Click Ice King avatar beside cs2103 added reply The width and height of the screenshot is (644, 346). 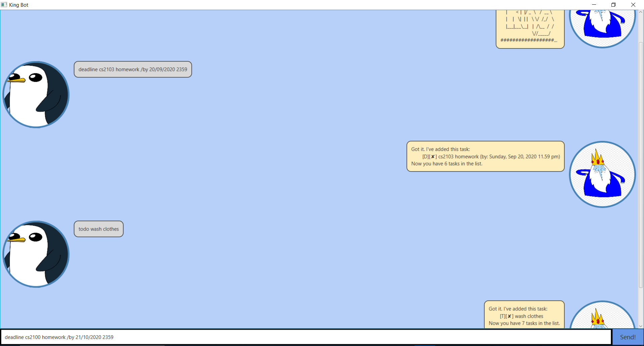pos(602,174)
